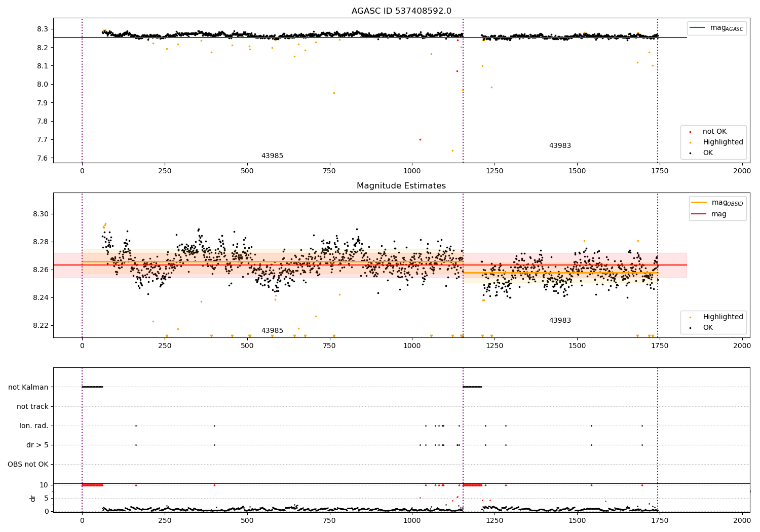Viewport: 760px width, 532px height.
Task: Select 'not OK' legend entry in top plot
Action: click(714, 132)
